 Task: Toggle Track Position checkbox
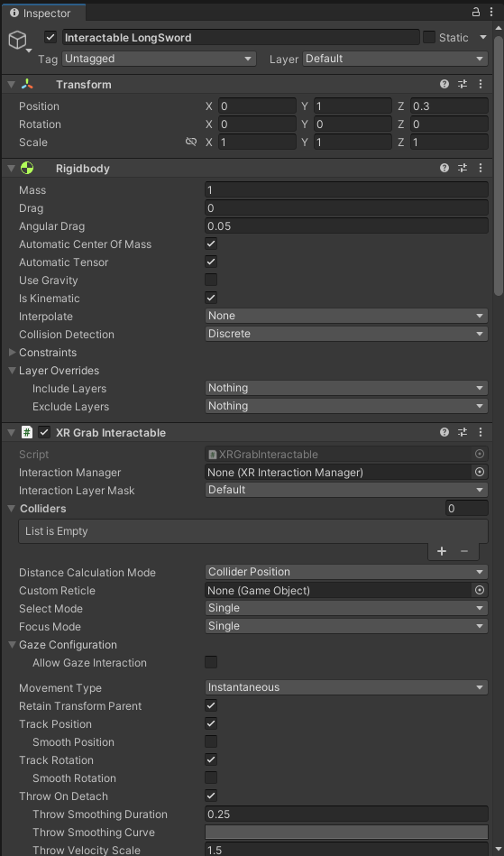pyautogui.click(x=211, y=724)
